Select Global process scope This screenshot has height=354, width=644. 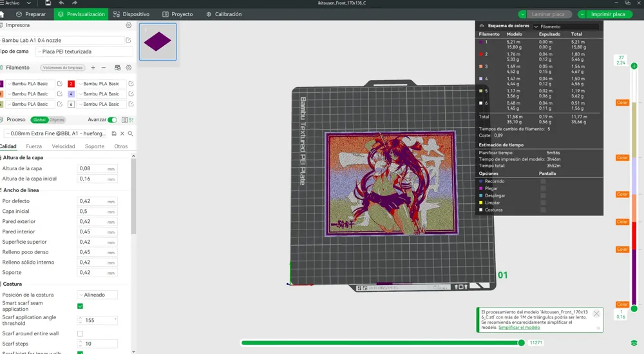39,120
